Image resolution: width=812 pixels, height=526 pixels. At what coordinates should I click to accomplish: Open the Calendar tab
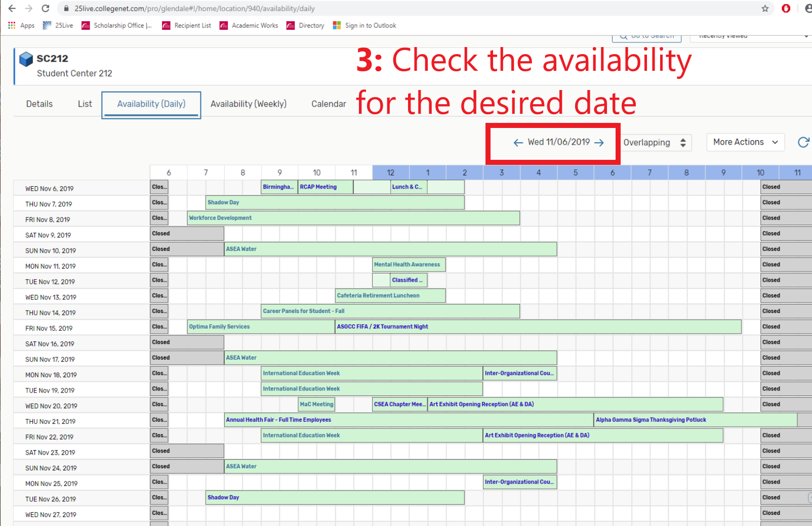tap(329, 104)
